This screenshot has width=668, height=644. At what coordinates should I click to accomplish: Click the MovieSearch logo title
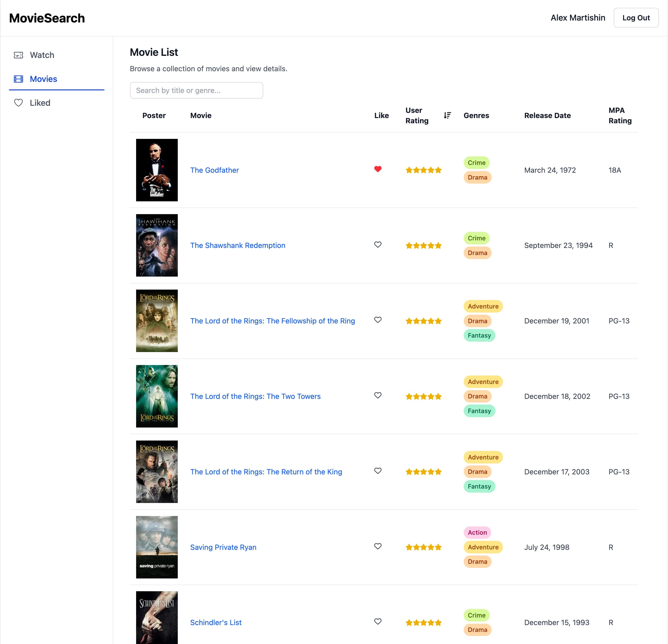pyautogui.click(x=47, y=18)
